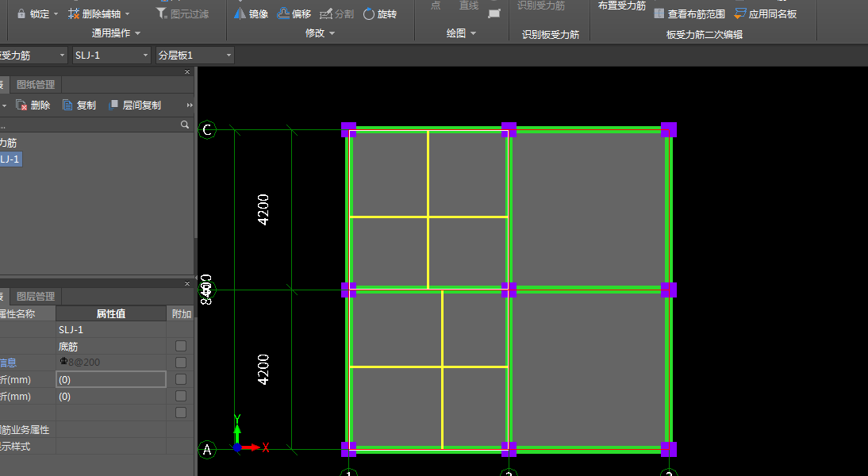The image size is (868, 476).
Task: Select purple column at top-left grid corner
Action: pos(349,130)
